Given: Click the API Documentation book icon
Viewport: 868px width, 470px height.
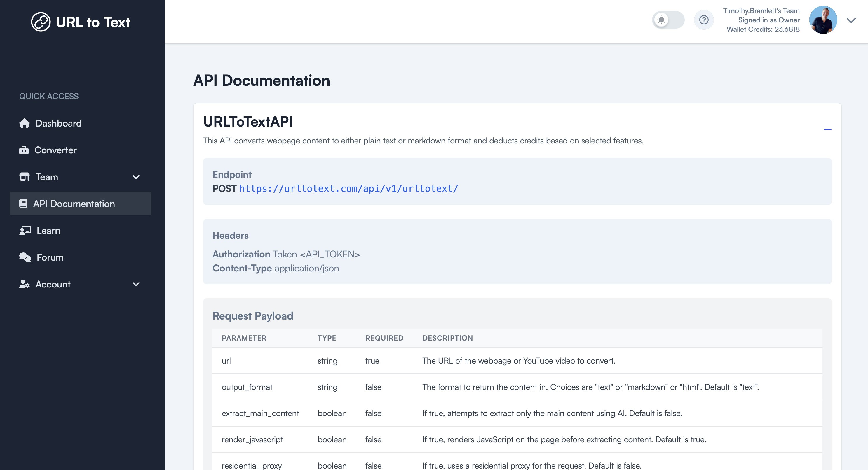Looking at the screenshot, I should coord(23,204).
